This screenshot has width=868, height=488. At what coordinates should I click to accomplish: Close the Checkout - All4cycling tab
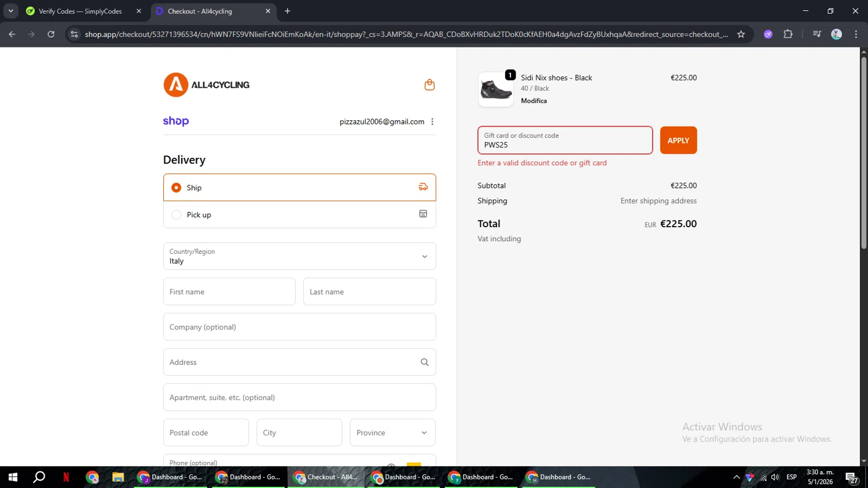(x=268, y=11)
